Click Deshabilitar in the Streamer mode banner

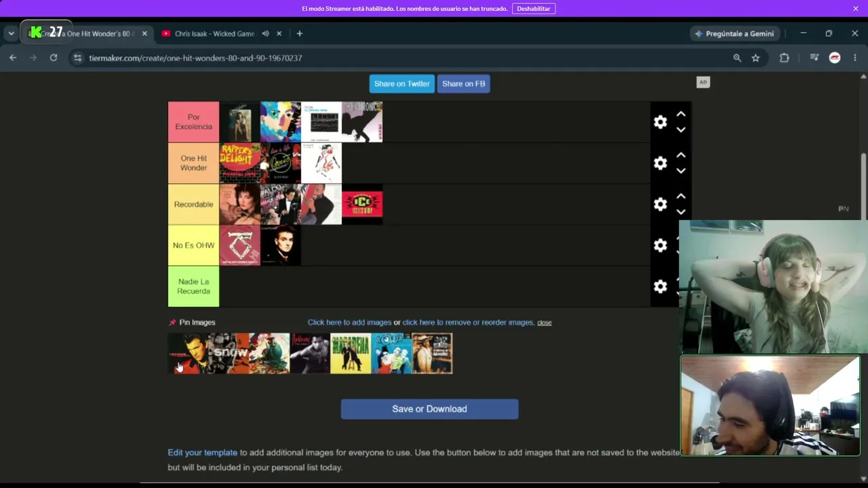coord(534,8)
